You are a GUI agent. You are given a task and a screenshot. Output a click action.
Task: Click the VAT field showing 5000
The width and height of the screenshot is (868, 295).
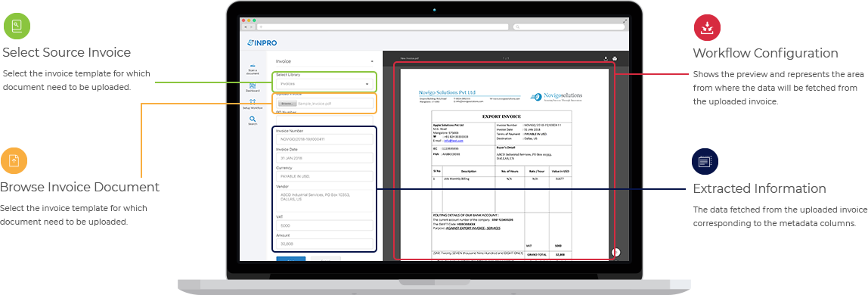coord(324,225)
